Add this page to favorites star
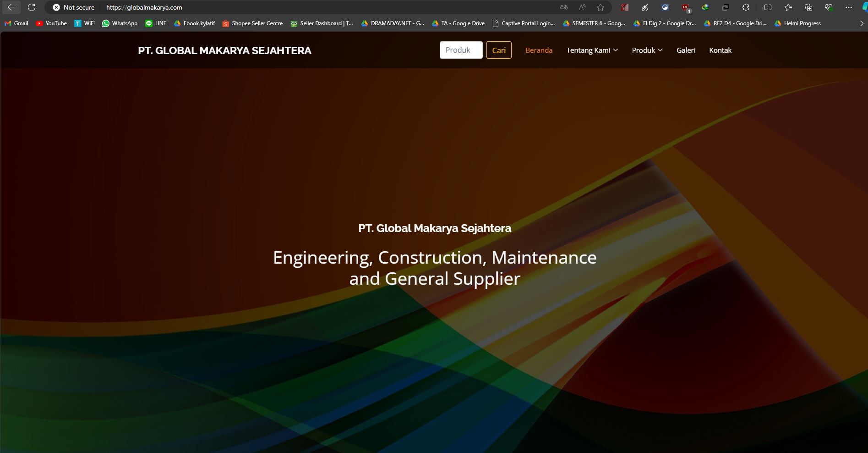The height and width of the screenshot is (453, 868). (601, 7)
